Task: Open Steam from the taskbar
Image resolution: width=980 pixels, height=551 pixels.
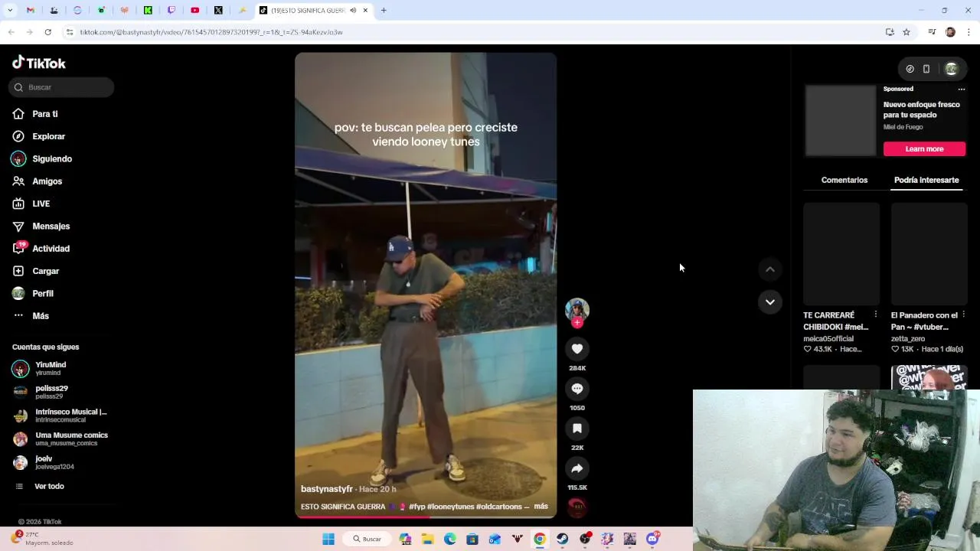Action: pyautogui.click(x=562, y=539)
